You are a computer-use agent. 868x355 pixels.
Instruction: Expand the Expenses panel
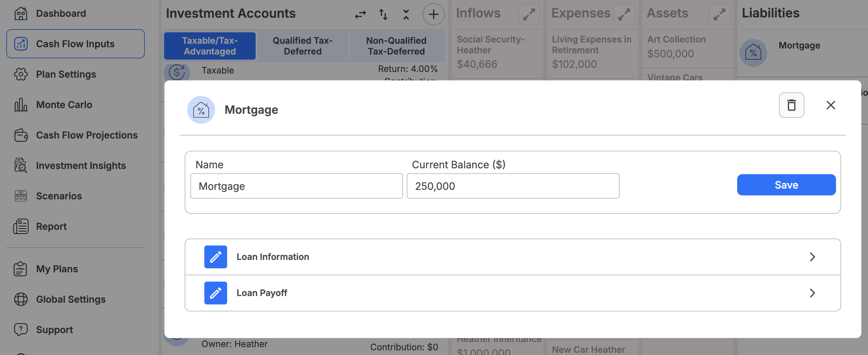624,14
